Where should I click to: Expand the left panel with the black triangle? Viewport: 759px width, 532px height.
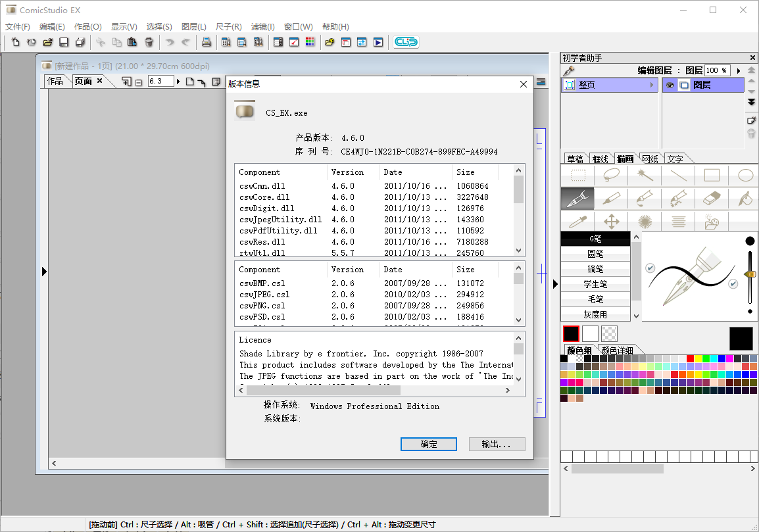click(x=44, y=272)
